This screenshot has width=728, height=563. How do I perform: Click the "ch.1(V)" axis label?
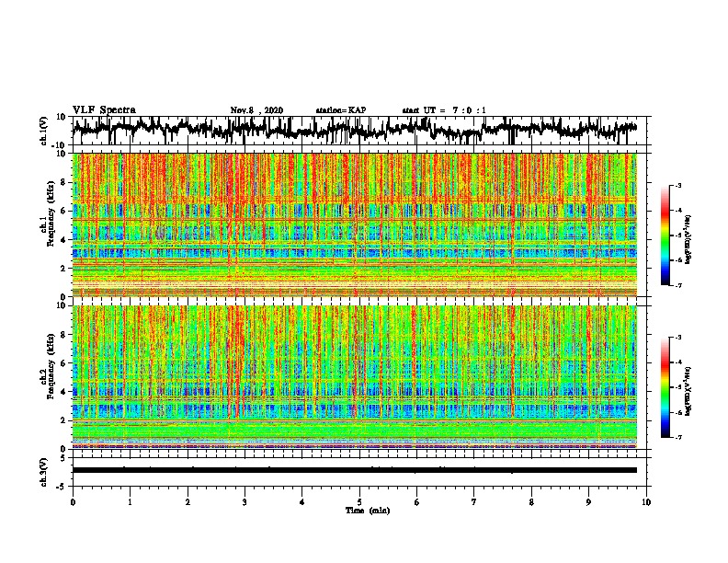coord(44,132)
